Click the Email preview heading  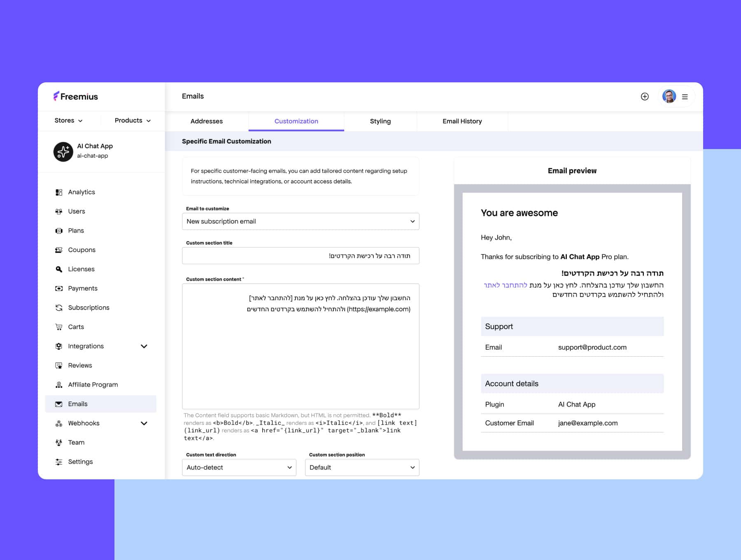click(572, 171)
